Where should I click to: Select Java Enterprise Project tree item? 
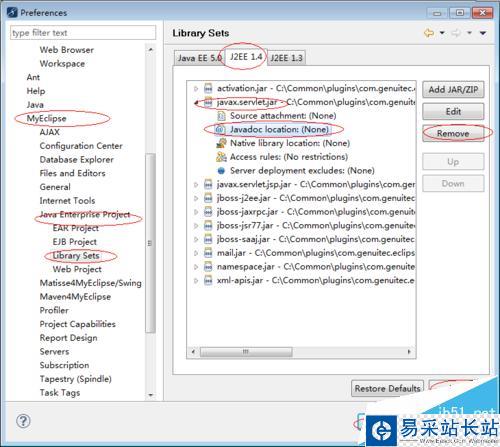pyautogui.click(x=85, y=214)
